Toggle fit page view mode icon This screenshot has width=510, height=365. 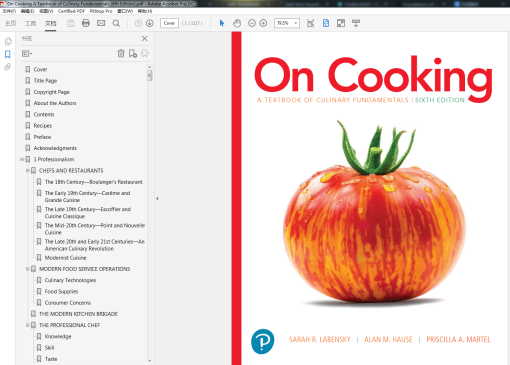pyautogui.click(x=326, y=23)
